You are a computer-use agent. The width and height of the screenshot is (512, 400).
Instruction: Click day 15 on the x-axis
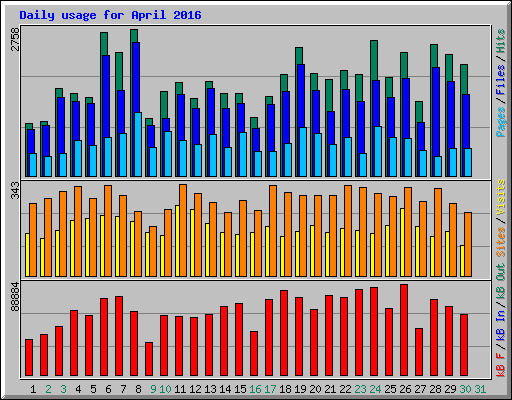point(240,389)
